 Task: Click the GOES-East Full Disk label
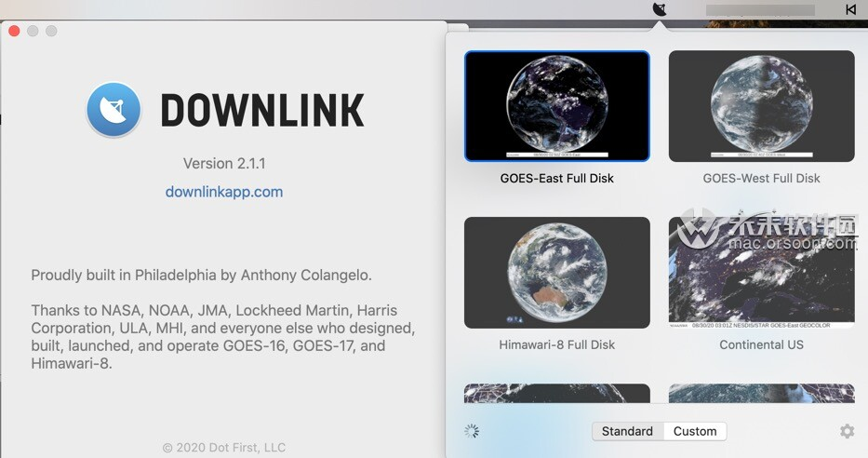click(557, 179)
